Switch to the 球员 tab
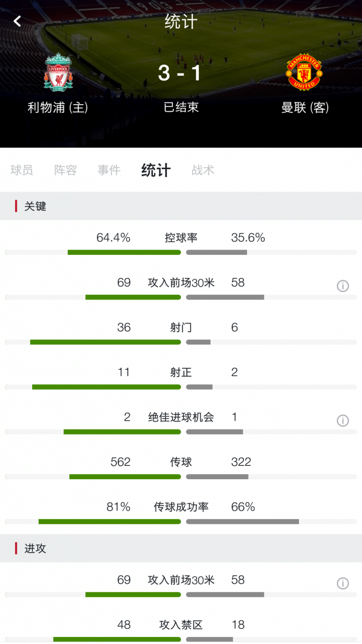362x644 pixels. click(22, 170)
